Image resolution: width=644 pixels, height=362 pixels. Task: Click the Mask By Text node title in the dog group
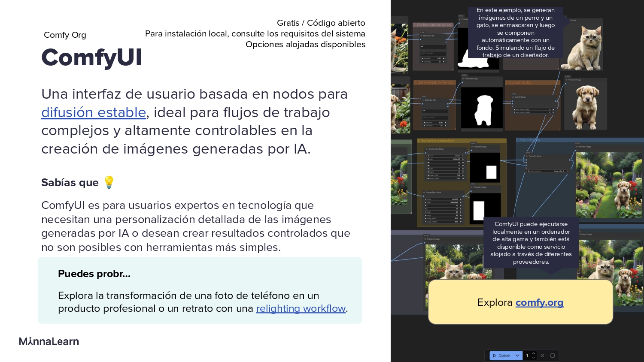(430, 100)
